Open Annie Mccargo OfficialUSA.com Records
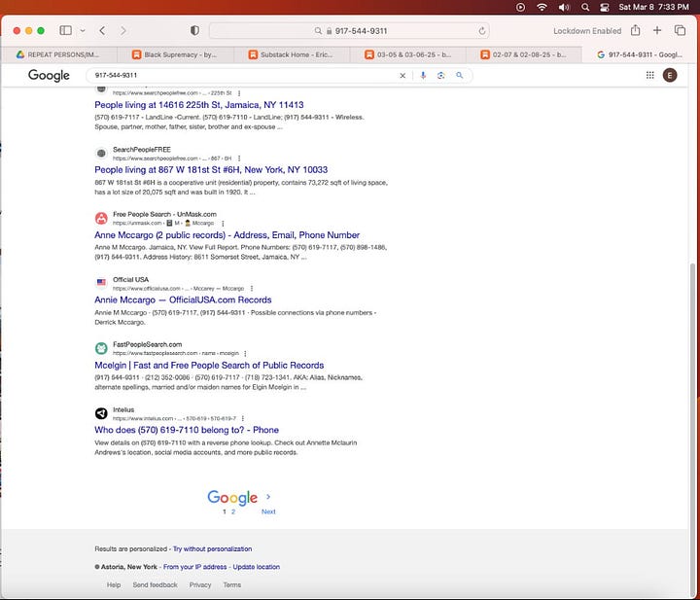The height and width of the screenshot is (600, 700). coord(183,300)
